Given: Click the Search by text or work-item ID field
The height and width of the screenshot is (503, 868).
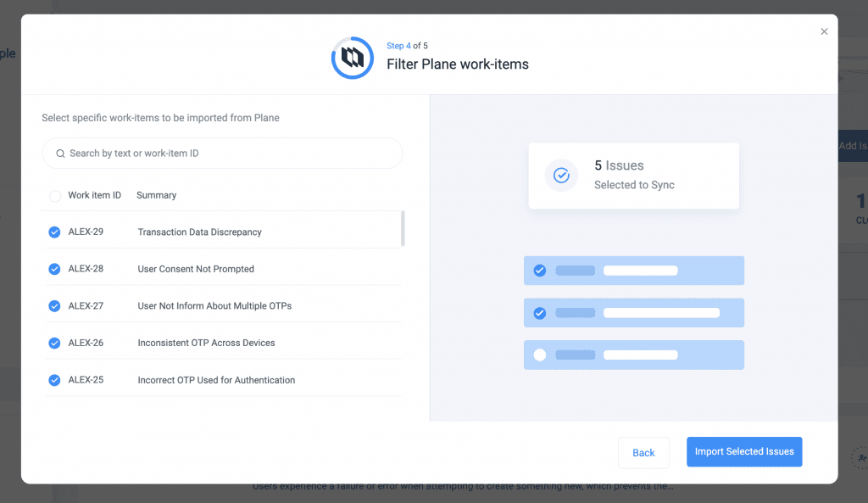Looking at the screenshot, I should (x=222, y=154).
